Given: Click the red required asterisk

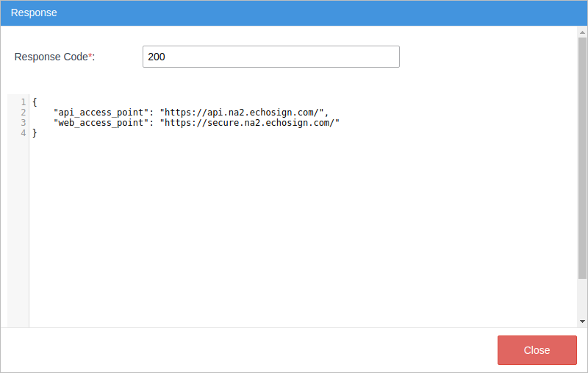Looking at the screenshot, I should 90,57.
